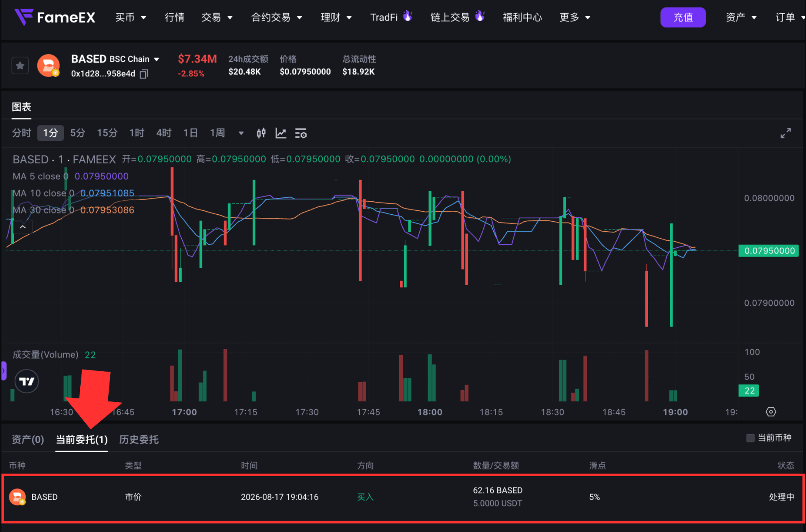Click the 17:00 time axis label
Viewport: 806px width, 532px height.
coord(184,412)
